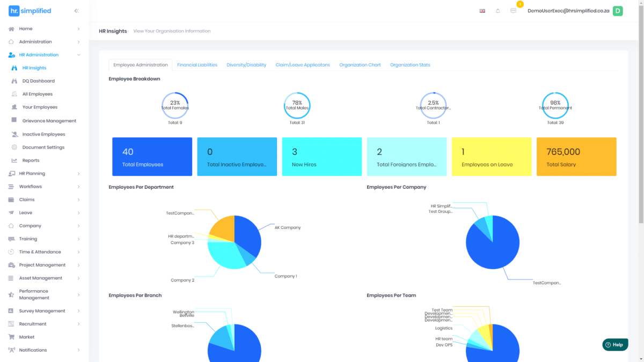Click the Market cart icon
Image resolution: width=644 pixels, height=362 pixels.
point(11,337)
